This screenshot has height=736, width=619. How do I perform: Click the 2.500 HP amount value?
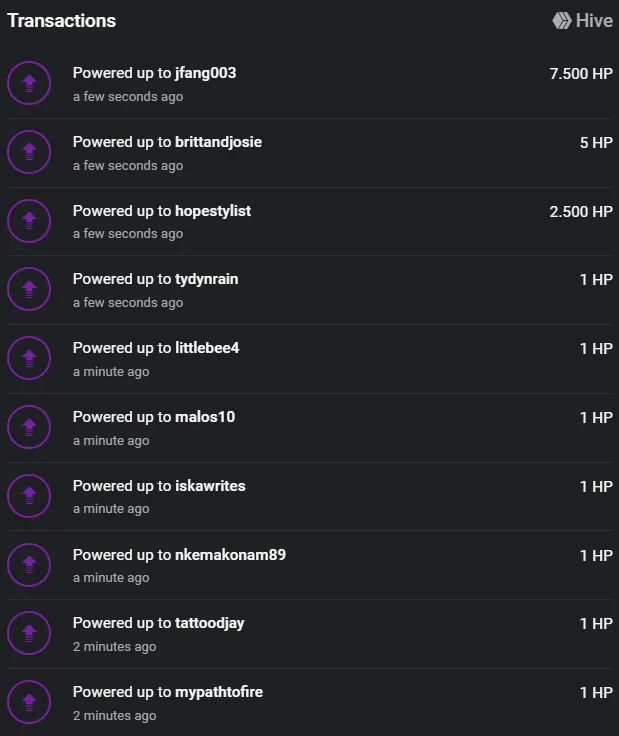(581, 212)
